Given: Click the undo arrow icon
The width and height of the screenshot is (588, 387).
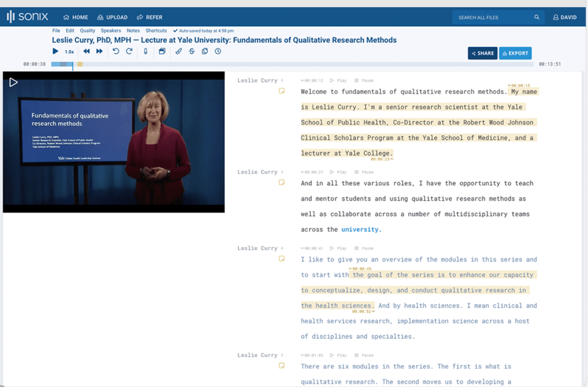Looking at the screenshot, I should click(x=116, y=51).
